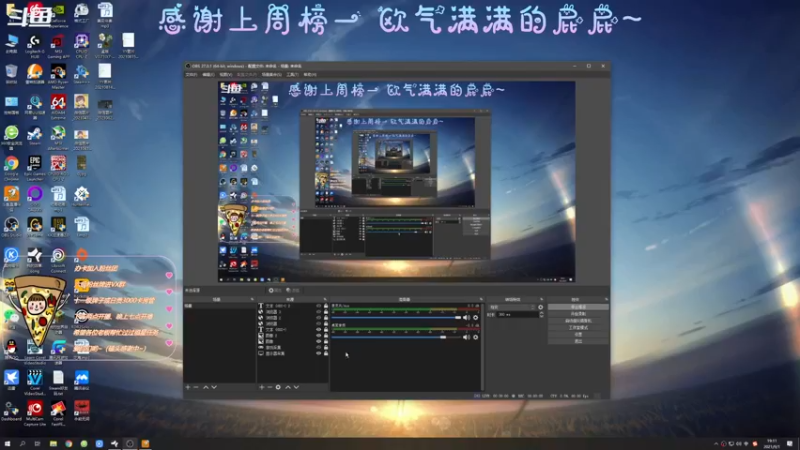
Task: Move source up in Sources panel
Action: pos(288,387)
